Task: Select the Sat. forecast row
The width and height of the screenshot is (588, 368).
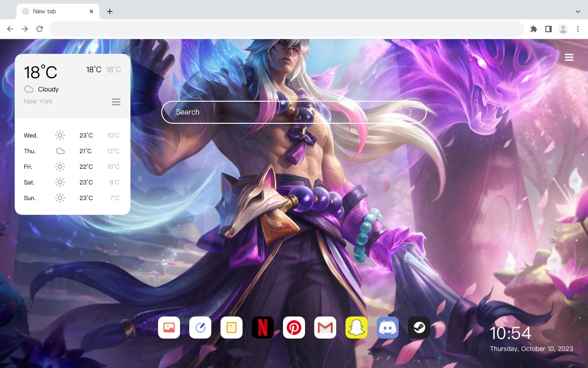Action: 73,182
